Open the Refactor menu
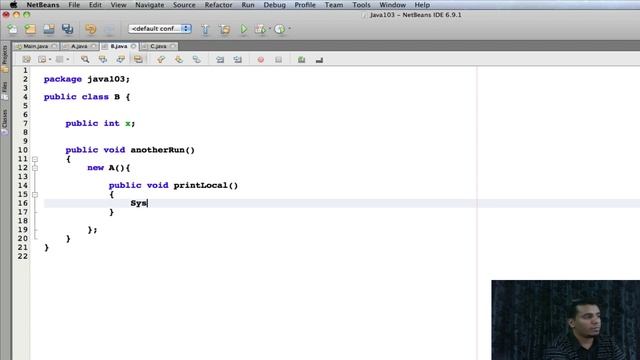This screenshot has width=640, height=360. point(218,5)
